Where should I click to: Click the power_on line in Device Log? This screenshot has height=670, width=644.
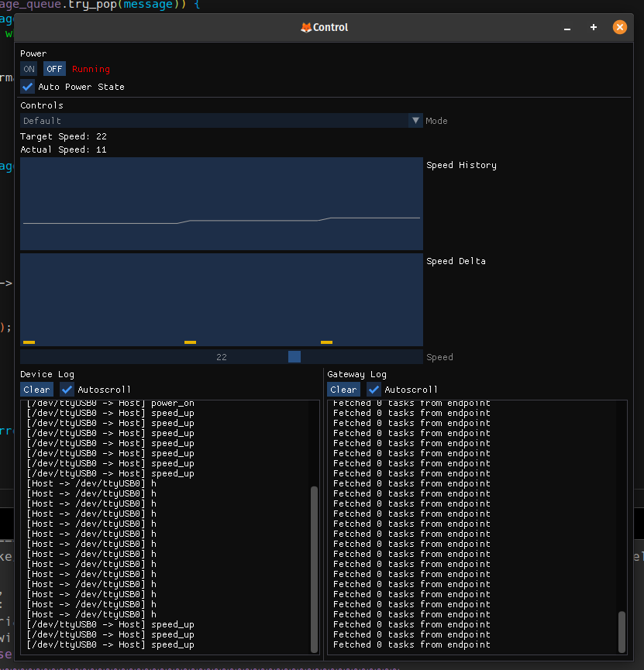coord(110,404)
